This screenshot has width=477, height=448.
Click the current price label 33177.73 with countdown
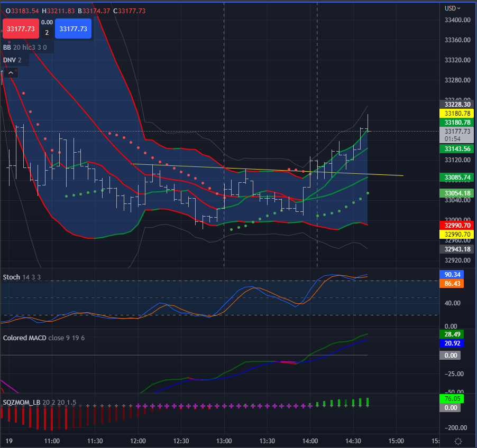pyautogui.click(x=457, y=135)
